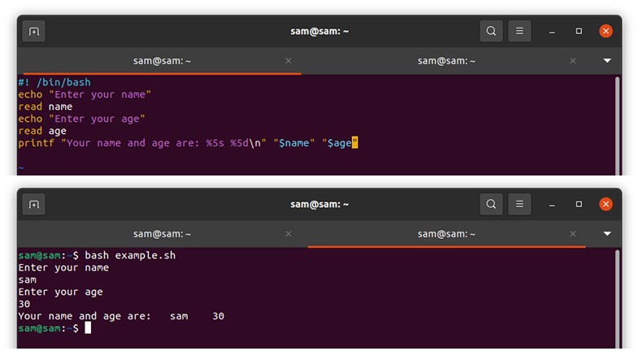This screenshot has width=639, height=364.
Task: Close the inactive first tab in the output window
Action: pyautogui.click(x=289, y=234)
